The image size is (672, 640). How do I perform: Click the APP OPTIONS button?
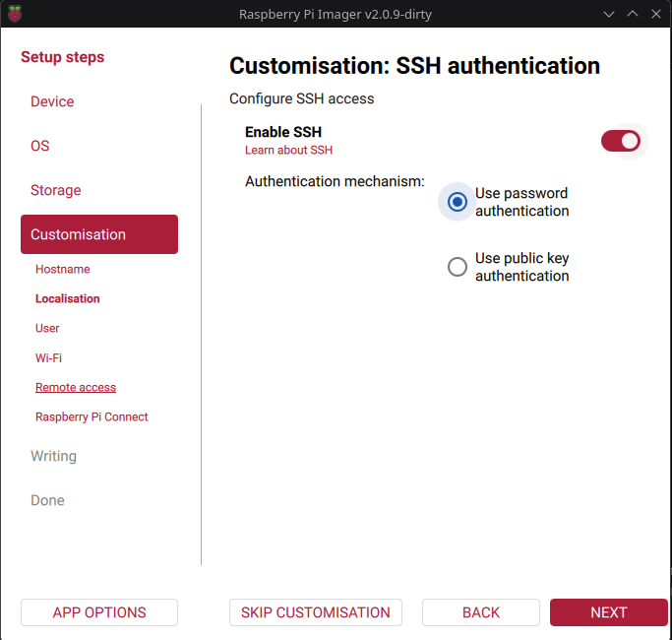pyautogui.click(x=99, y=612)
